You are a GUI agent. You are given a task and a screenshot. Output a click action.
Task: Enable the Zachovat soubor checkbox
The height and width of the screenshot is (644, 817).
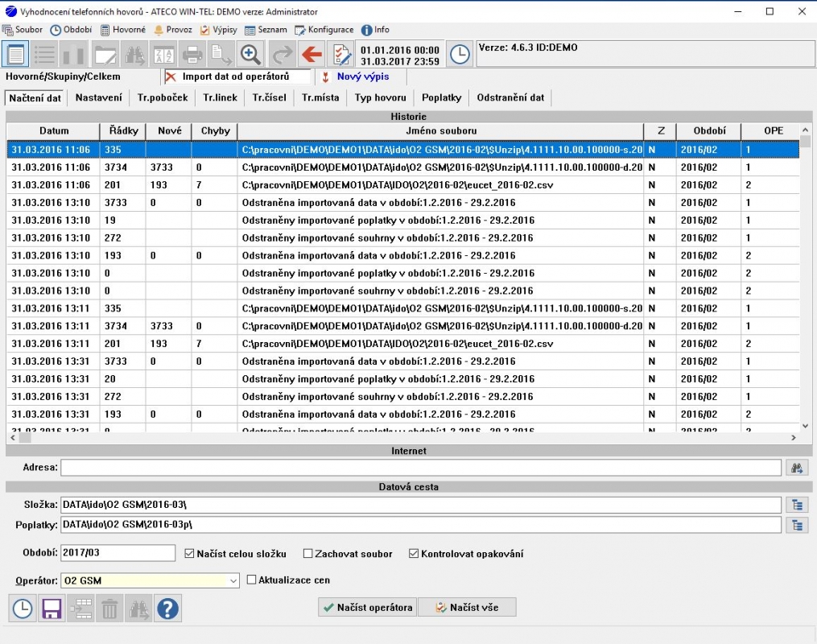point(308,553)
